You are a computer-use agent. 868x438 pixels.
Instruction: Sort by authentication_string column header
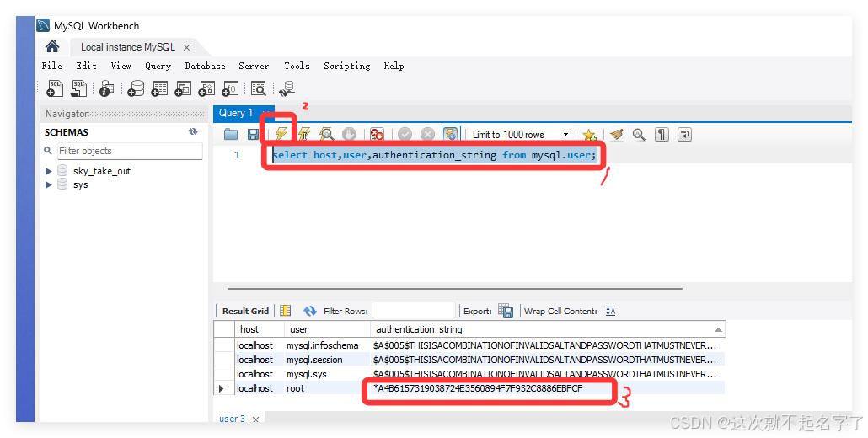(x=548, y=329)
